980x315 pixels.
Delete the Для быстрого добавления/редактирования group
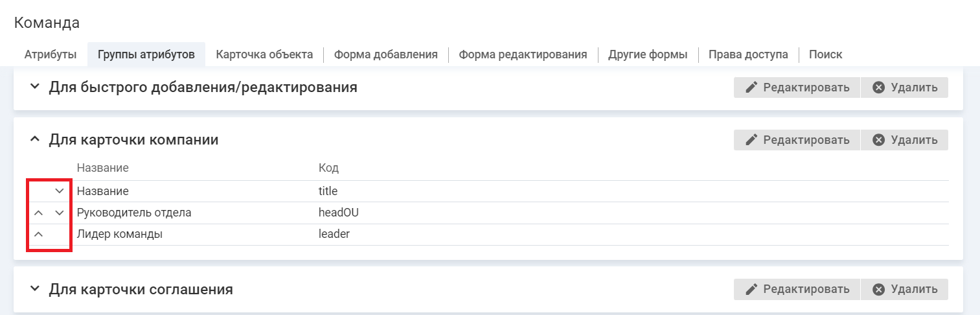coord(905,87)
